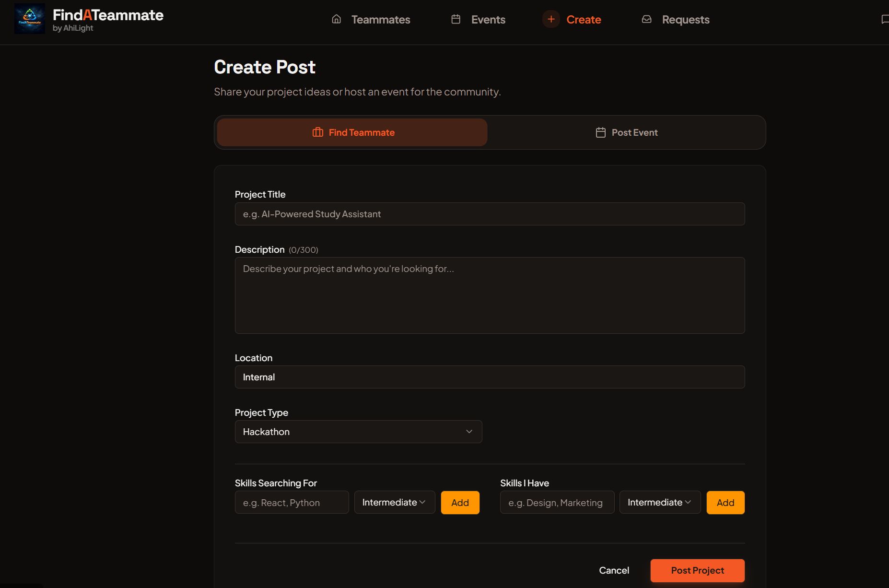The image size is (889, 588).
Task: Click the plus icon beside Create
Action: coord(551,19)
